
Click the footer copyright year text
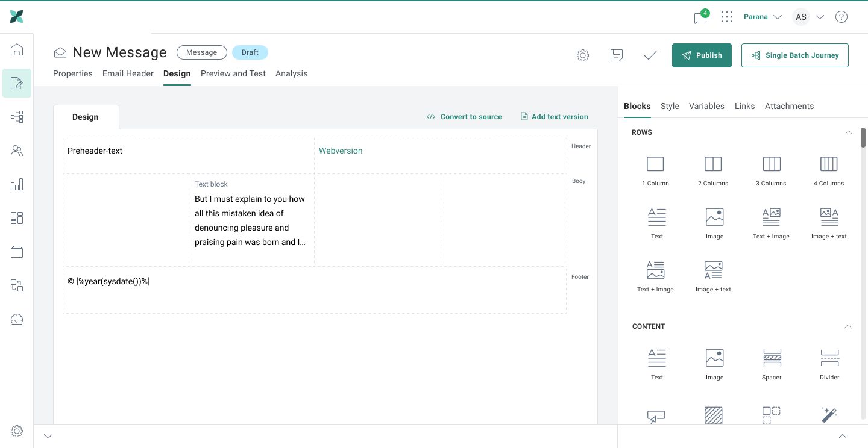108,281
